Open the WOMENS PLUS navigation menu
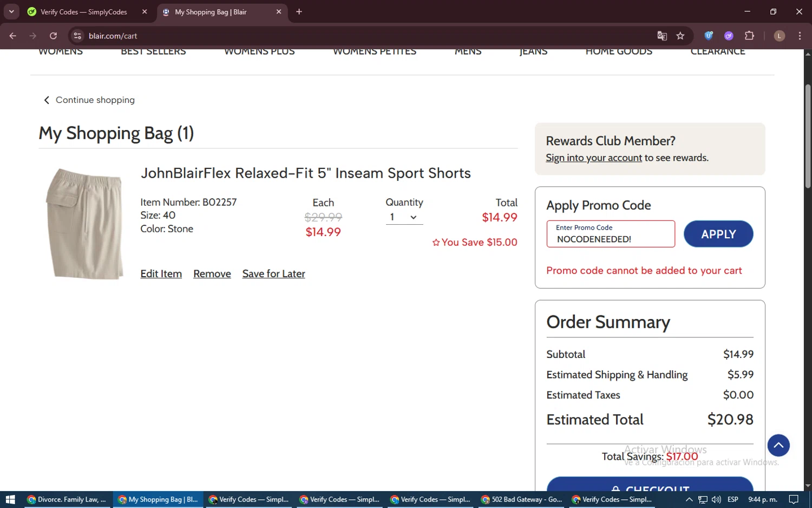 [x=259, y=52]
